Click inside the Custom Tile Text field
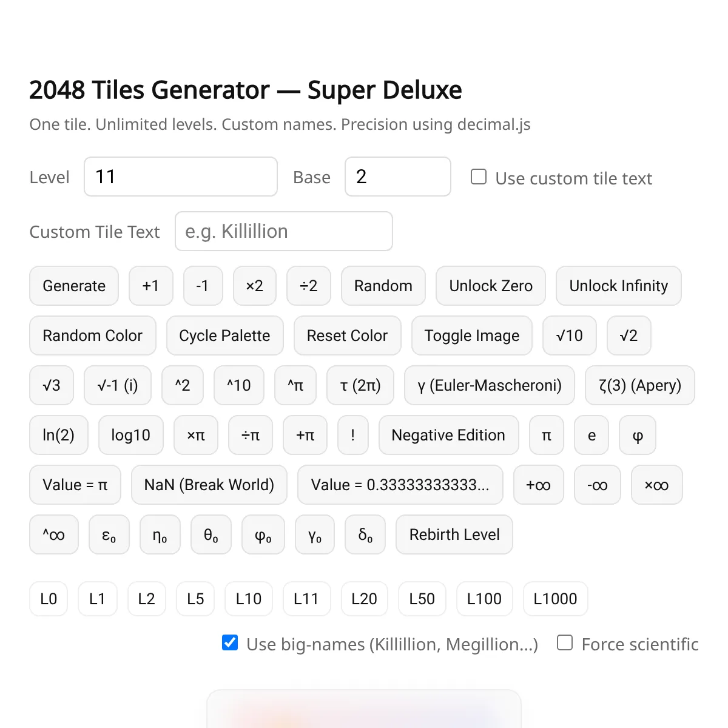This screenshot has width=728, height=728. click(283, 231)
